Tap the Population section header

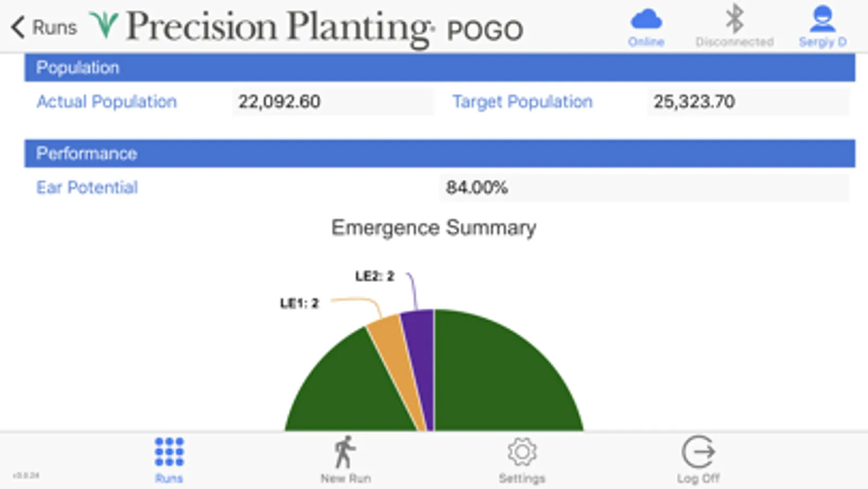pyautogui.click(x=440, y=67)
